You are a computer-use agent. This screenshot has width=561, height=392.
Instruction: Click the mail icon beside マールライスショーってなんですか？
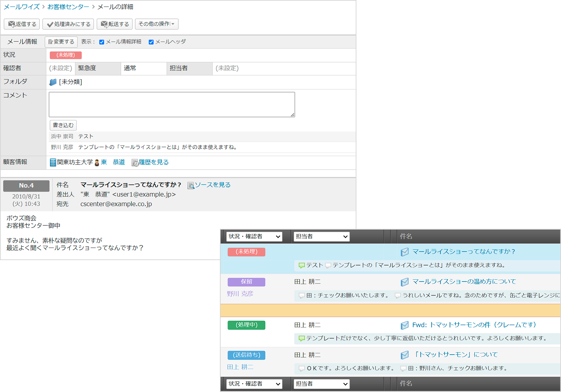tap(404, 252)
